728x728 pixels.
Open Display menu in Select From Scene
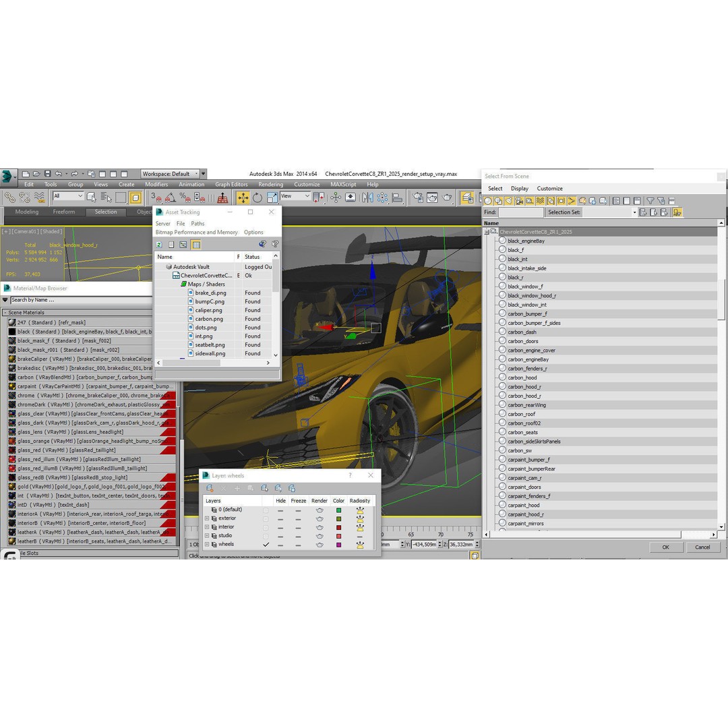tap(520, 189)
